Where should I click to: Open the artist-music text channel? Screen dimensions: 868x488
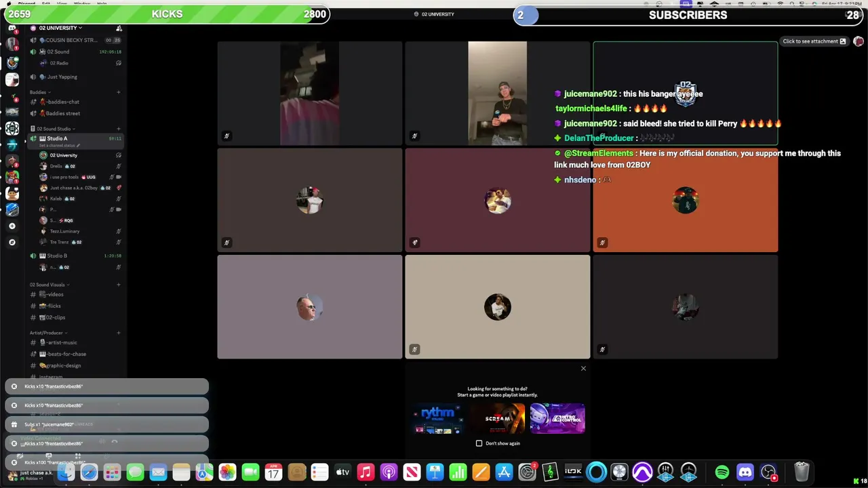(x=75, y=342)
